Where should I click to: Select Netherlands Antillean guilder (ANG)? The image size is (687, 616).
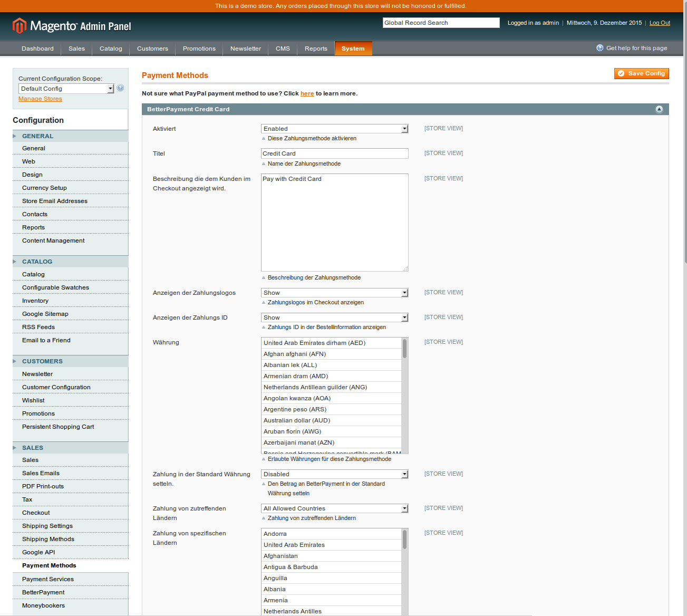coord(332,387)
